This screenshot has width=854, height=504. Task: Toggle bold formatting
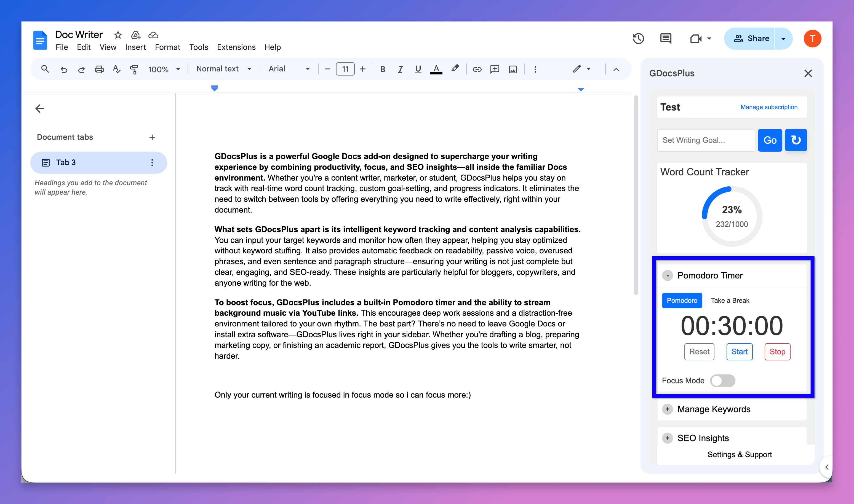(x=383, y=69)
